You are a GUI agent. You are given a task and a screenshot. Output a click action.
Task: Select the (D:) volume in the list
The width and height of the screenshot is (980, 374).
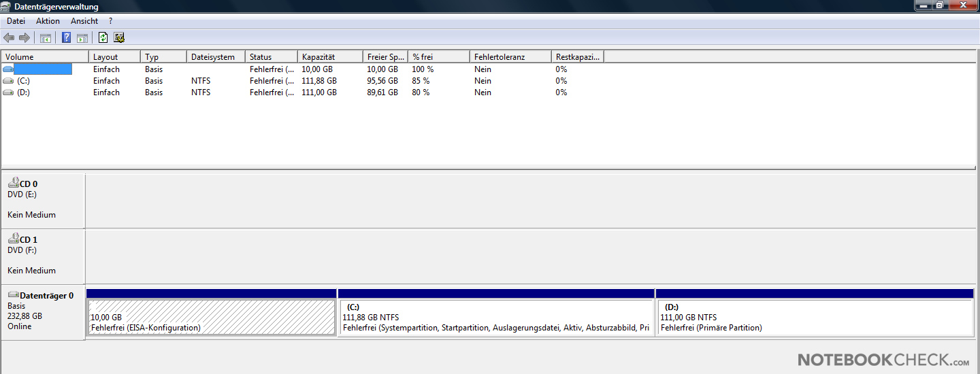point(24,92)
